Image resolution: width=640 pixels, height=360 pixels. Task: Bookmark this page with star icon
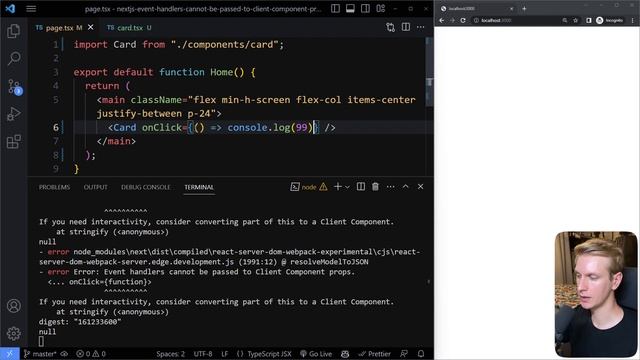[x=576, y=20]
